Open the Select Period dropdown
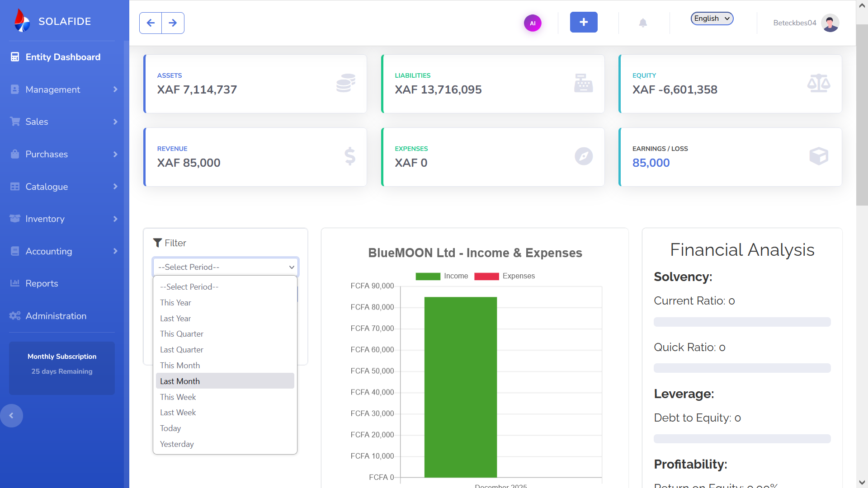The height and width of the screenshot is (488, 868). click(x=225, y=267)
